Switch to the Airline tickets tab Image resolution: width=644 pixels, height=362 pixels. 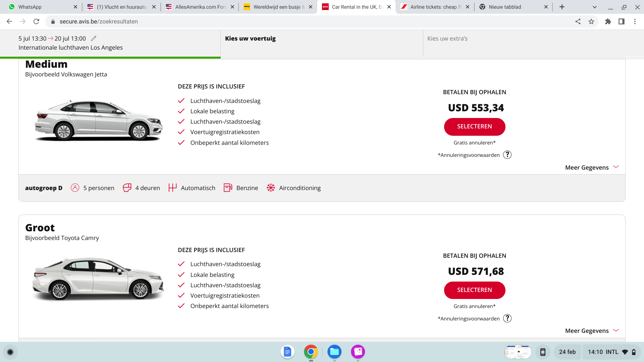click(435, 7)
